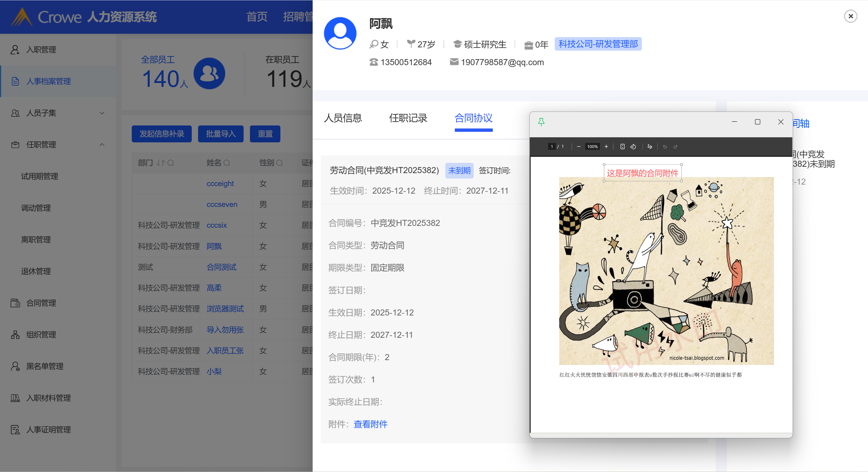The height and width of the screenshot is (472, 868).
Task: Click the fit-to-page icon
Action: (622, 146)
